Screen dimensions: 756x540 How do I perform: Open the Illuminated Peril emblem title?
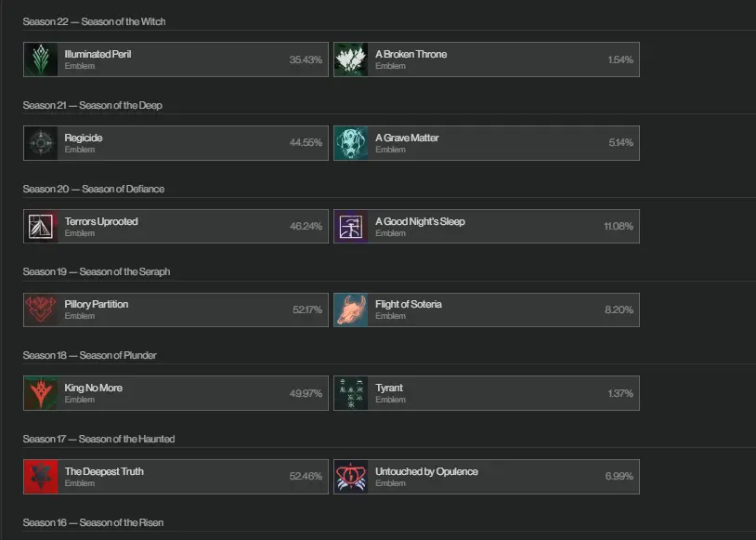98,54
